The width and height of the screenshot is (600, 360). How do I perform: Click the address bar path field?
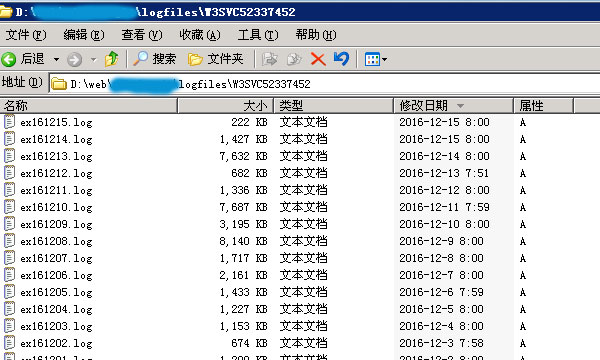(324, 83)
